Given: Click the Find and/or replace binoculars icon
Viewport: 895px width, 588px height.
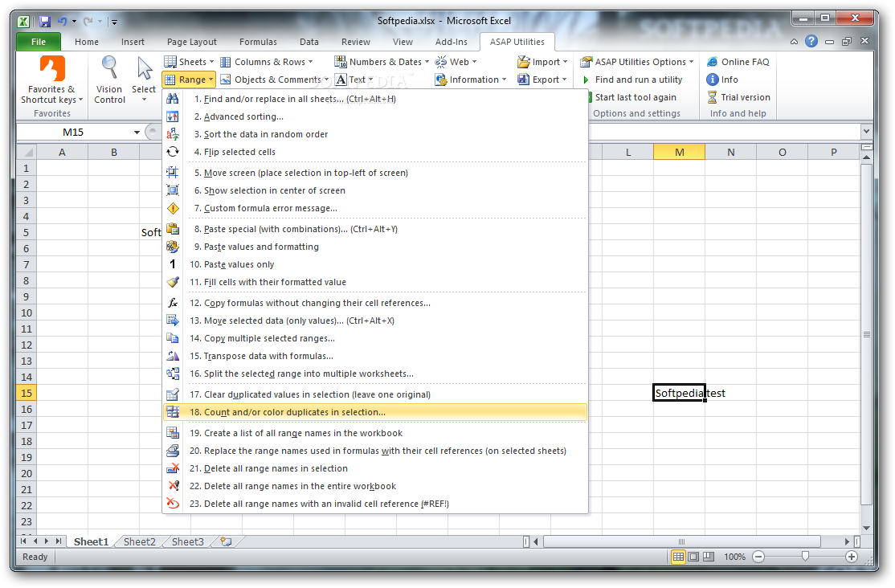Looking at the screenshot, I should pyautogui.click(x=173, y=99).
